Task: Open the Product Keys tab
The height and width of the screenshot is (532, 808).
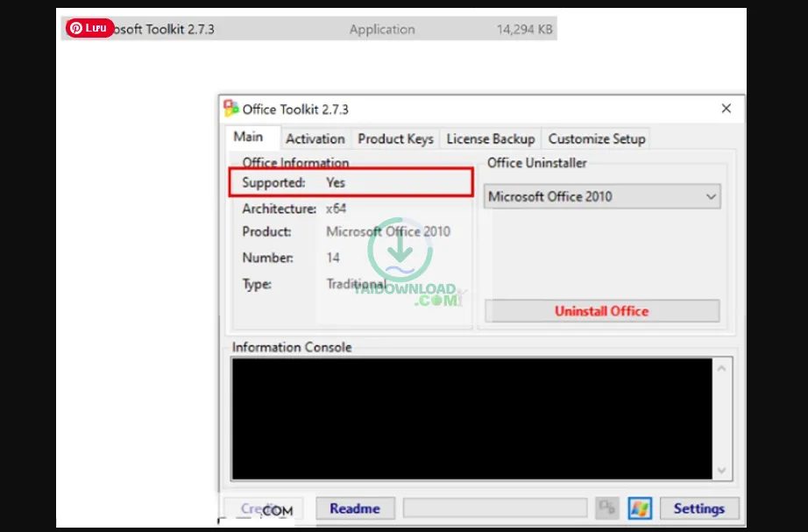Action: point(395,138)
